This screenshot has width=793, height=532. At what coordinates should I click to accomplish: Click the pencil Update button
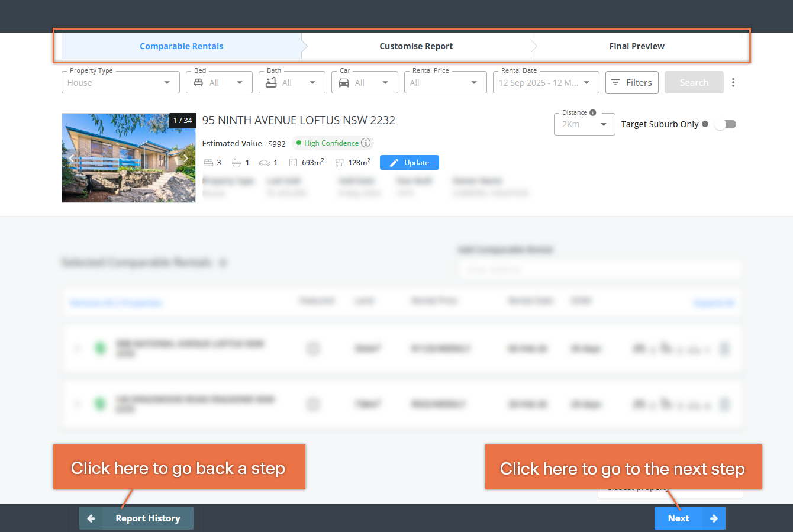pyautogui.click(x=410, y=163)
